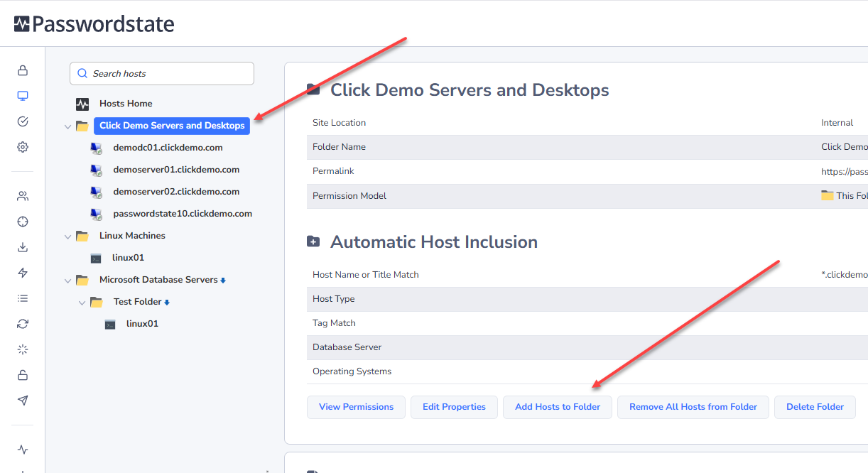
Task: Click the Permission Model row label
Action: click(349, 195)
